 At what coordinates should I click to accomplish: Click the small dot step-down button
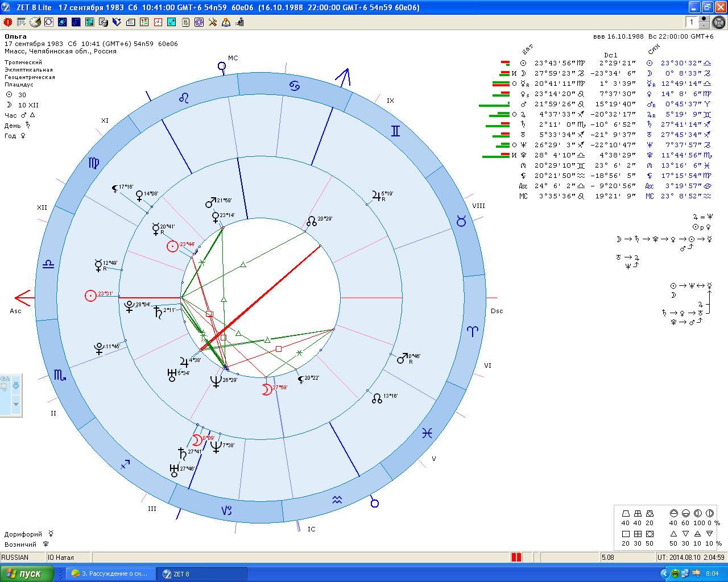click(x=704, y=26)
